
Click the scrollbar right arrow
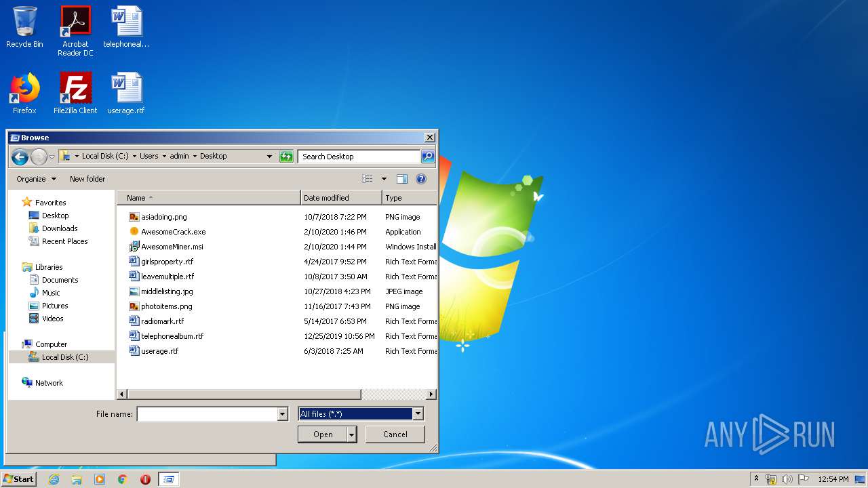click(431, 394)
